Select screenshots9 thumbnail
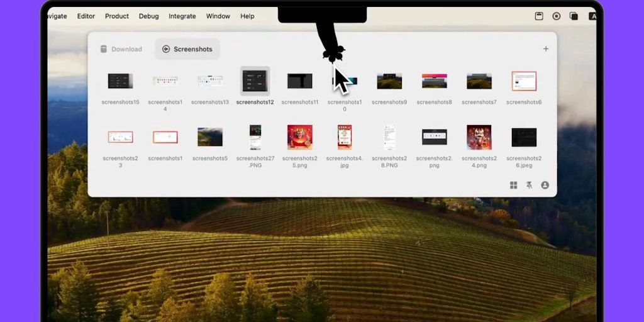 coord(389,81)
